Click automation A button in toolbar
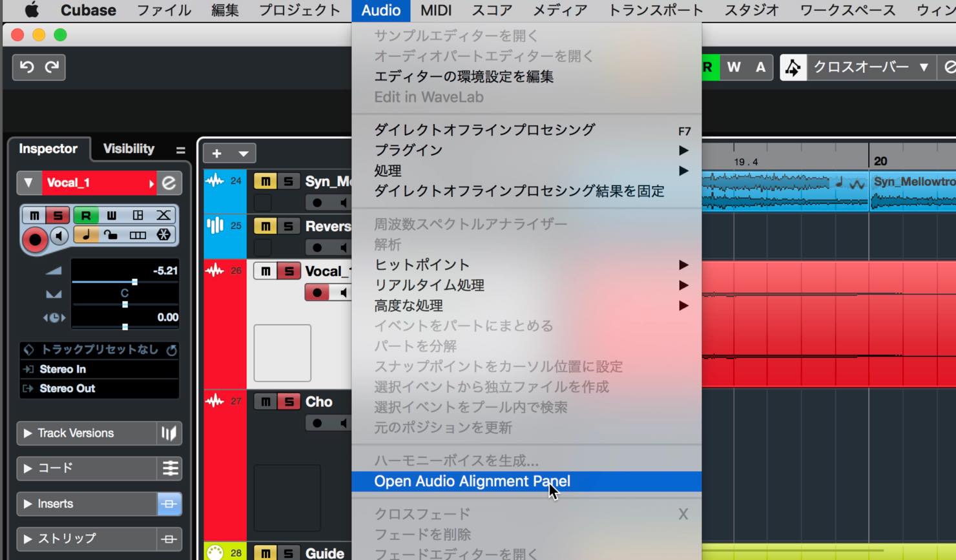The height and width of the screenshot is (560, 956). [760, 67]
